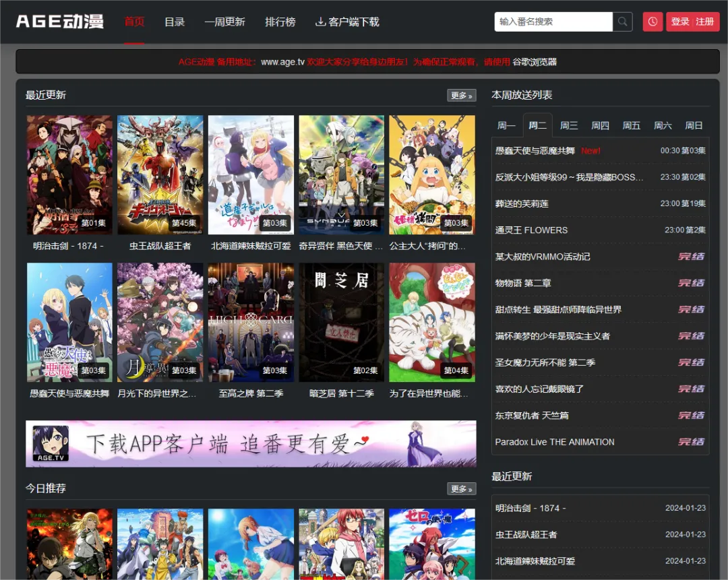Open 奇异贤伴 黑色天使 poster thumbnail
The width and height of the screenshot is (728, 580).
click(342, 175)
